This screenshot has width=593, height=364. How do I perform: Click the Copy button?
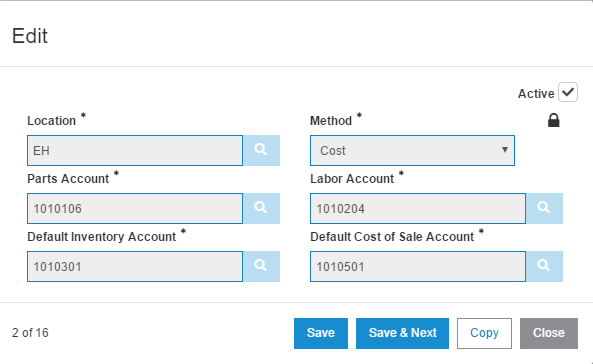point(484,333)
